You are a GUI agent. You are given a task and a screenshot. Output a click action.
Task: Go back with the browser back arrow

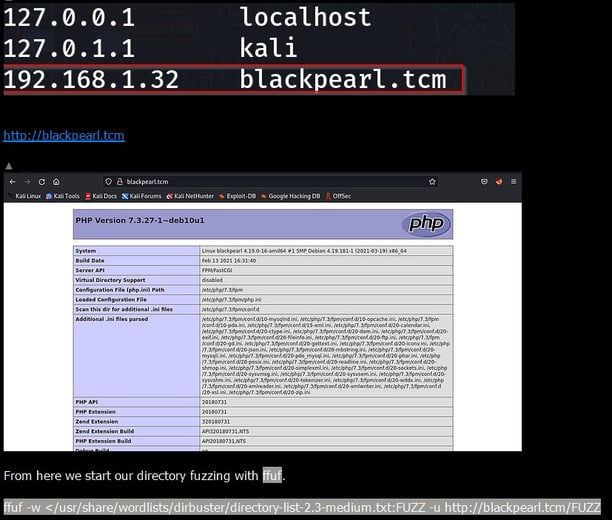12,182
